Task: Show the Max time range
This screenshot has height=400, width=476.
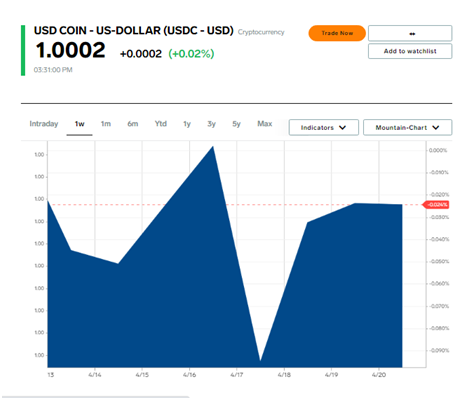Action: point(265,124)
